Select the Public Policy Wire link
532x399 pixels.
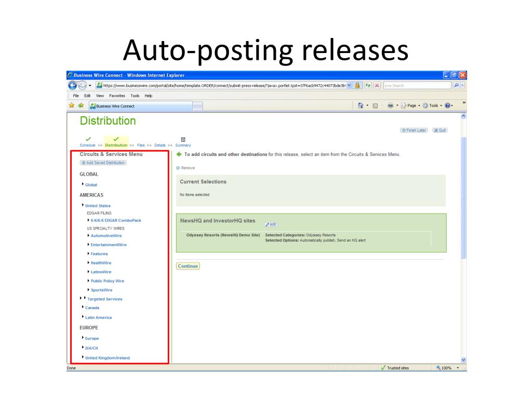point(107,281)
